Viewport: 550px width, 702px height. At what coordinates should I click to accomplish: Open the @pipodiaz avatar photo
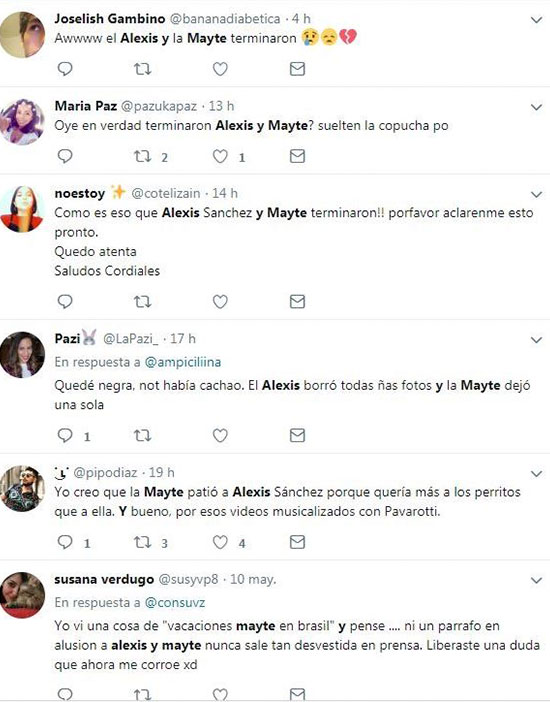tap(22, 488)
